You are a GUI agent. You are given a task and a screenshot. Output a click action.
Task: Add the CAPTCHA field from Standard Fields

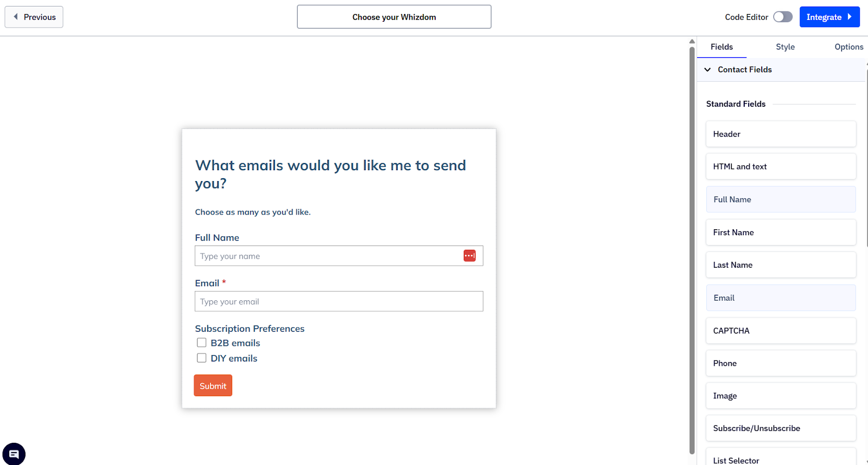[780, 331]
